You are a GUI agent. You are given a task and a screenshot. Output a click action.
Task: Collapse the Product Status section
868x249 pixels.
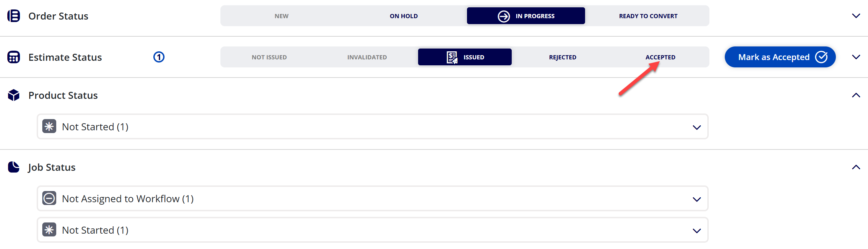coord(856,95)
